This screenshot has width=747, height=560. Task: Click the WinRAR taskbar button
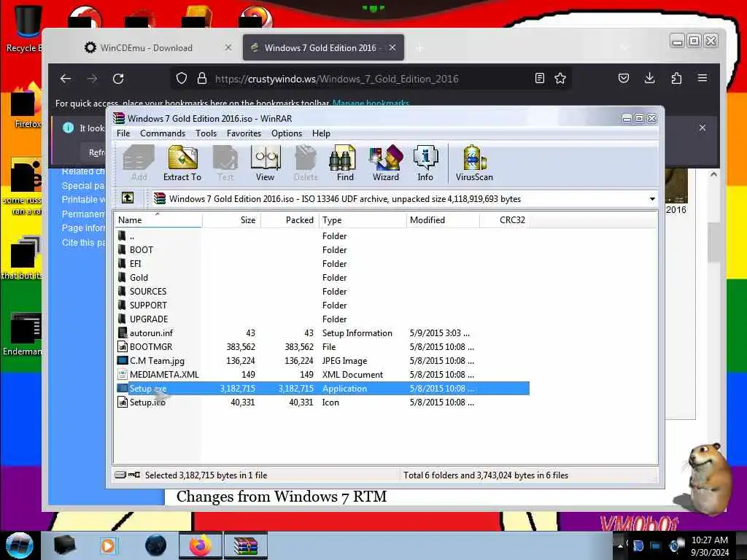click(x=246, y=545)
